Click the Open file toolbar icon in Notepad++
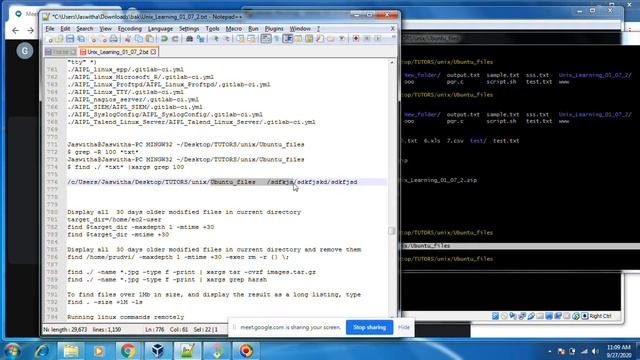This screenshot has width=640, height=360. (59, 39)
